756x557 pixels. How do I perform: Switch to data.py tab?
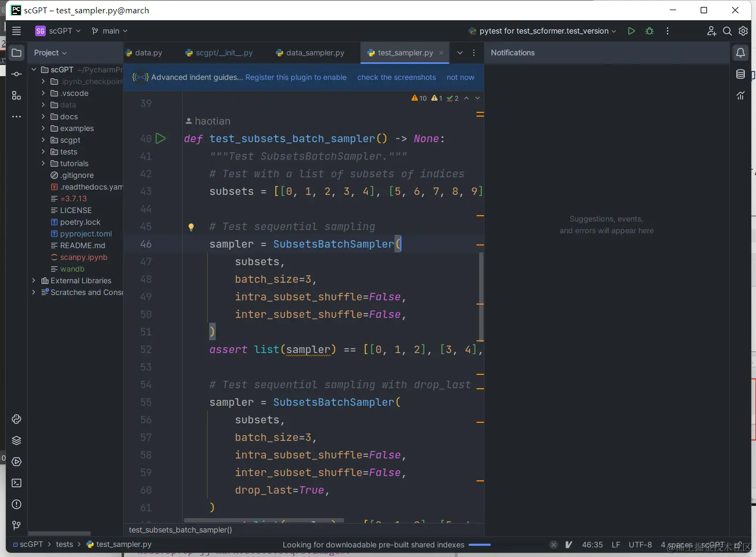point(144,53)
